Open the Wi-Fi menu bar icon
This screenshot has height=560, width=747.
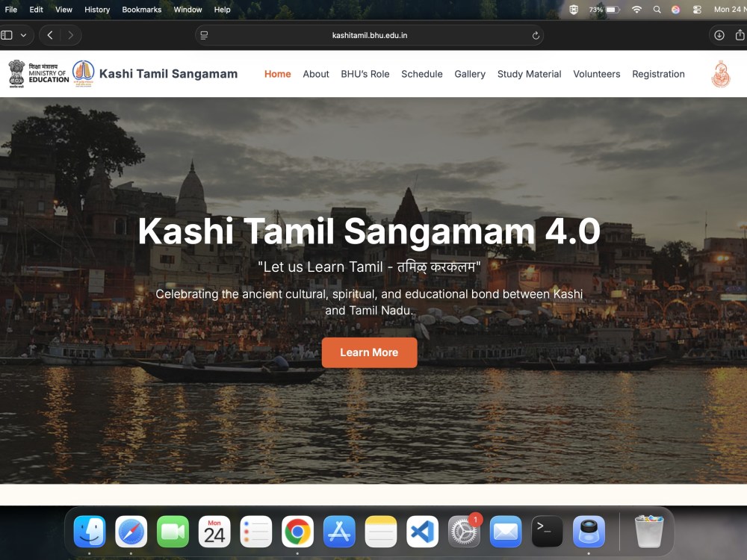(x=636, y=10)
